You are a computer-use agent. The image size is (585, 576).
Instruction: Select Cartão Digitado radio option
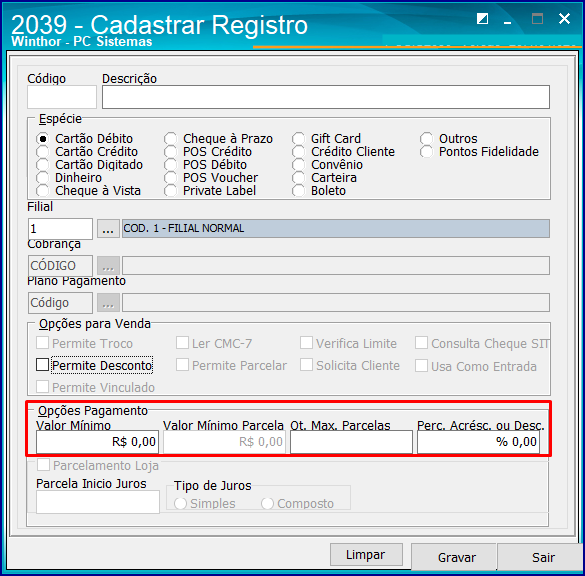[x=43, y=165]
